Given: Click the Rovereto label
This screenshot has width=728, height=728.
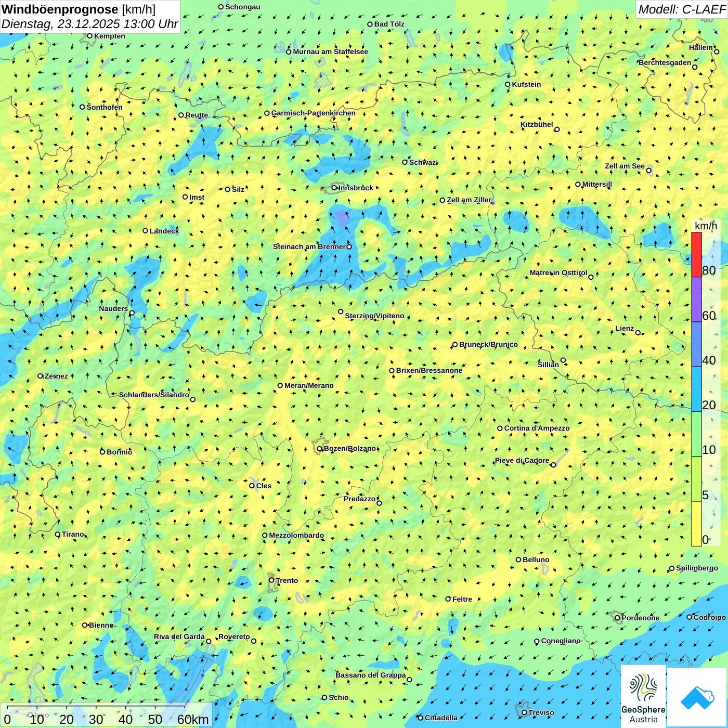Looking at the screenshot, I should coord(234,636).
